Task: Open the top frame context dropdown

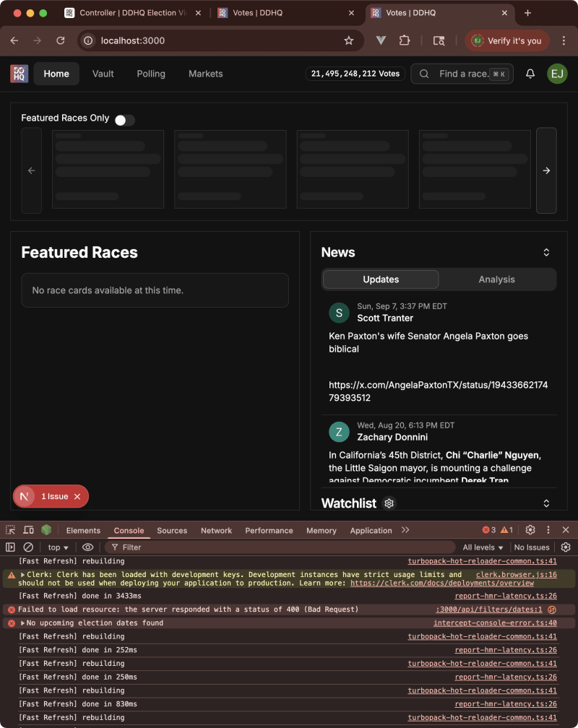Action: pyautogui.click(x=56, y=547)
